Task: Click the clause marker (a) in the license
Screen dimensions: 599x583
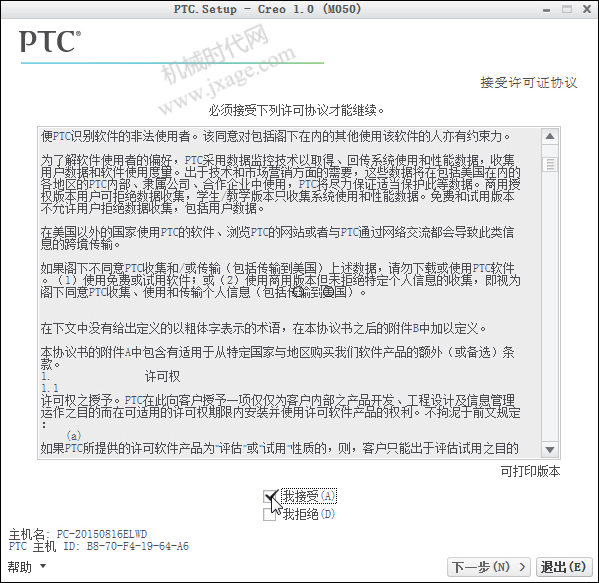Action: tap(74, 436)
